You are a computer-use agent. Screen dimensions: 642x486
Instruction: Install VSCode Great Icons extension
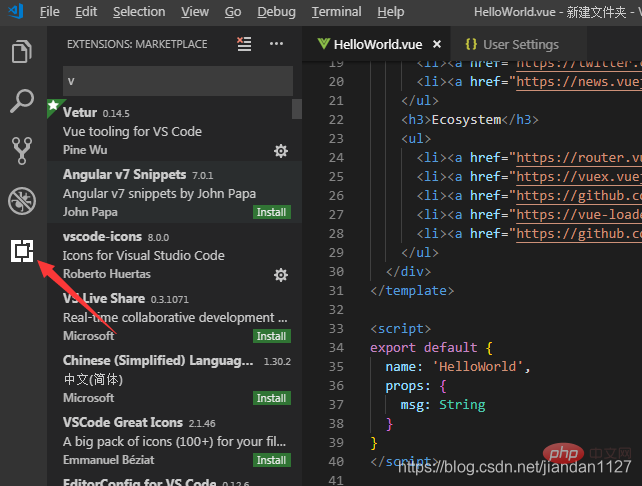point(272,460)
